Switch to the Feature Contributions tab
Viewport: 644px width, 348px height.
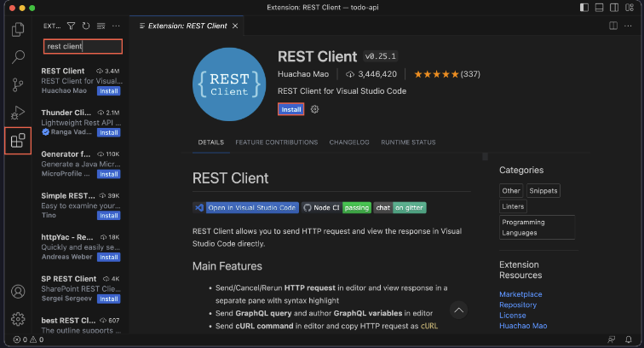tap(276, 142)
